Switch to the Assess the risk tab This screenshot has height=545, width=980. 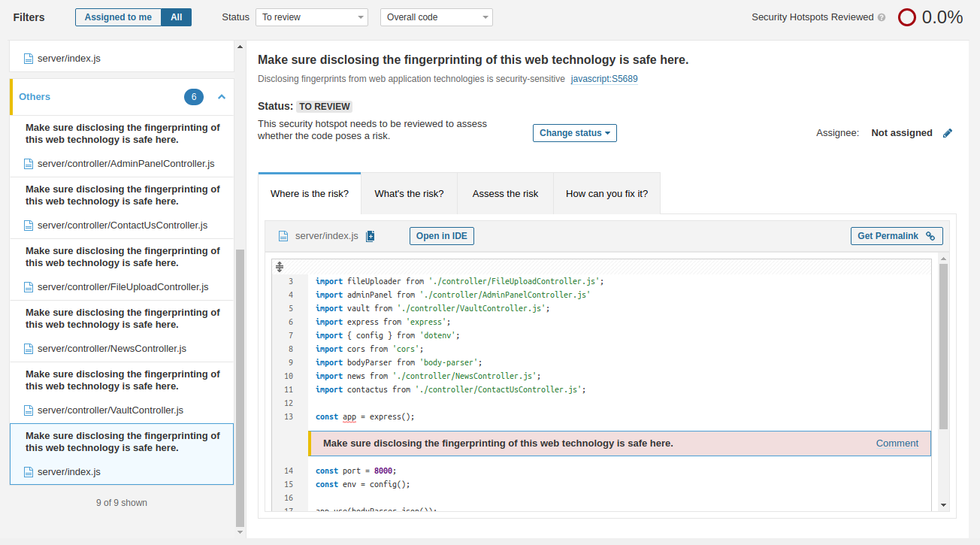[x=505, y=193]
